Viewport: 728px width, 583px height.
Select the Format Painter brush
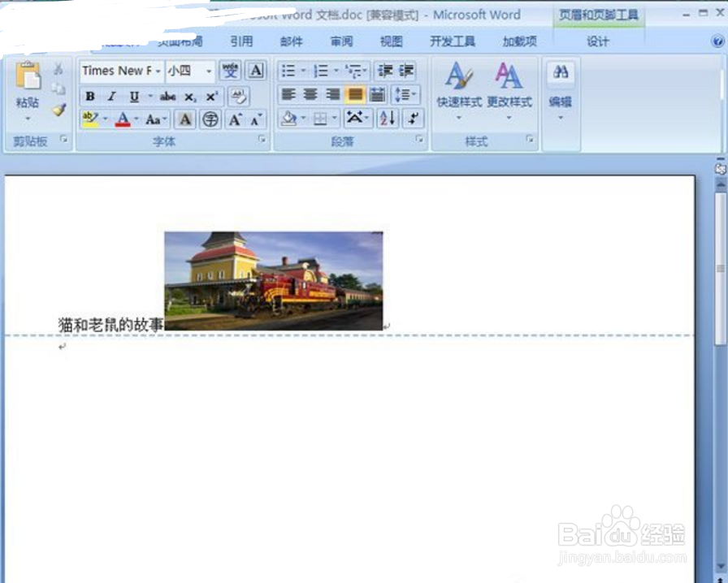(x=58, y=110)
